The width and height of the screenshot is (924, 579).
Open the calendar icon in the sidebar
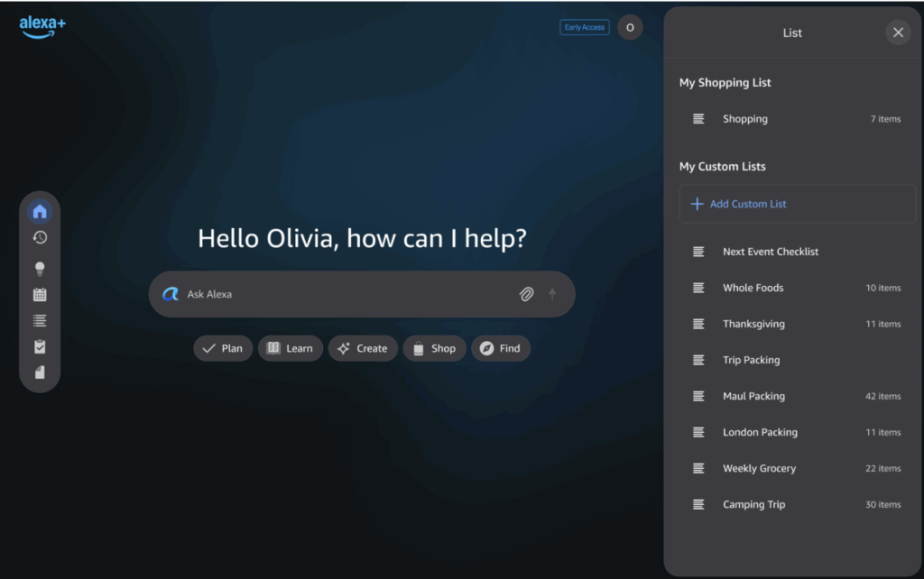tap(40, 294)
